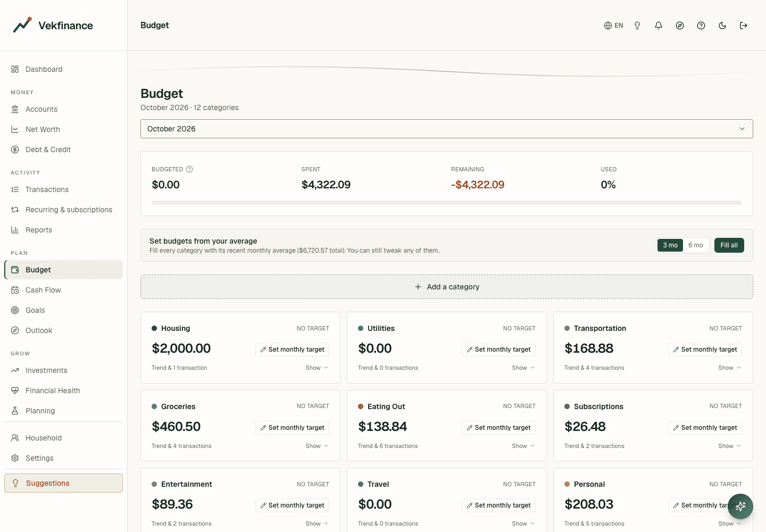Image resolution: width=766 pixels, height=532 pixels.
Task: Open Investments section
Action: [x=64, y=370]
